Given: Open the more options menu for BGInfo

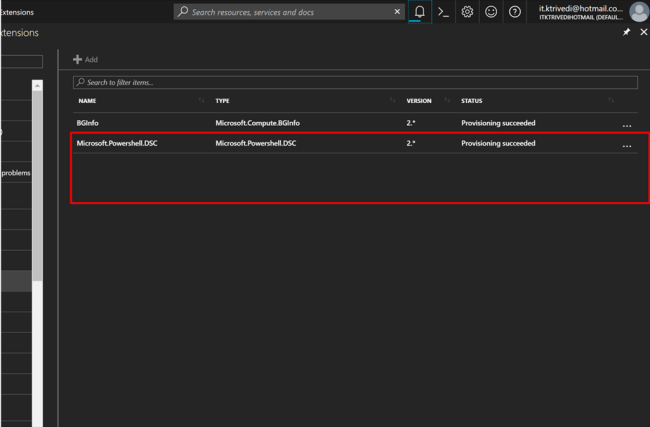Looking at the screenshot, I should [x=627, y=125].
